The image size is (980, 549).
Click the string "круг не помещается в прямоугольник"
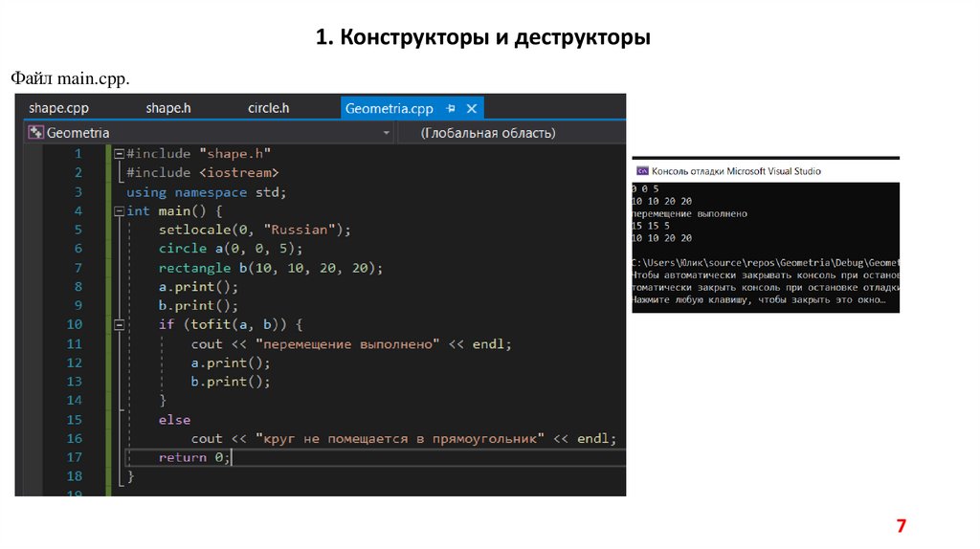tap(400, 438)
